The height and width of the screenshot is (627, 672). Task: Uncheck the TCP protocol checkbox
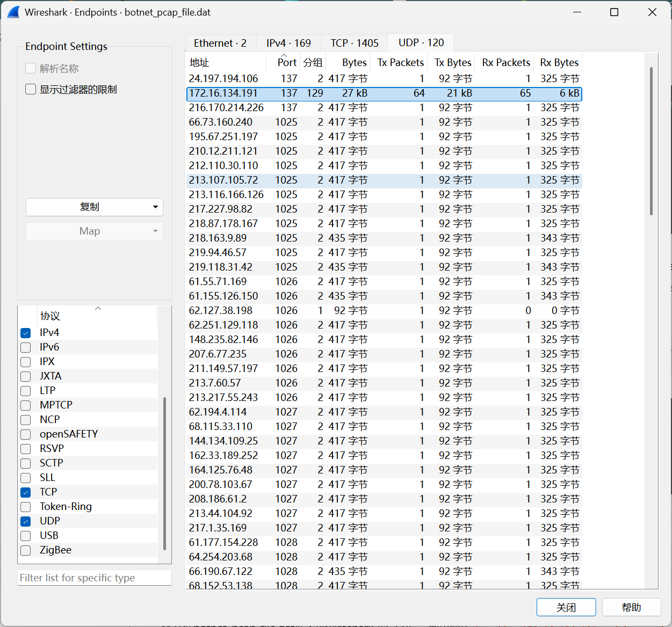26,492
